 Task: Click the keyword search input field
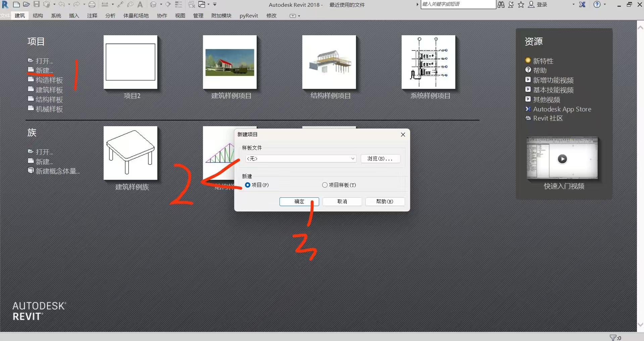pos(458,4)
